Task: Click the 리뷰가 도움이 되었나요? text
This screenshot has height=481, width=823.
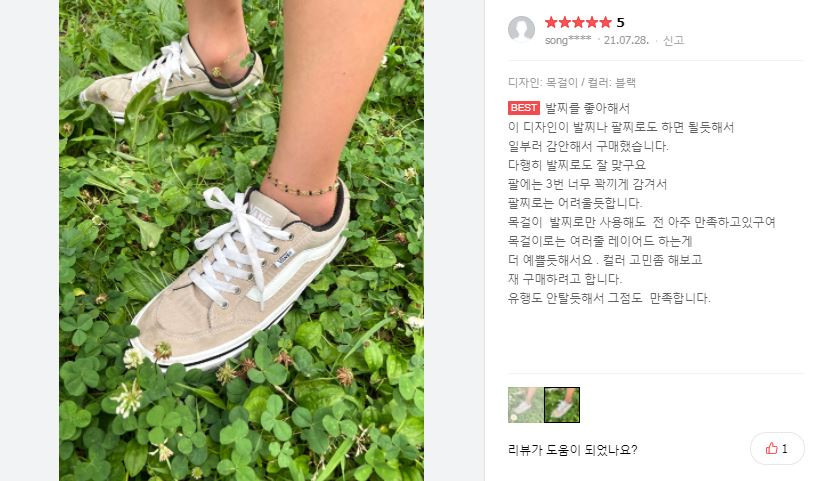Action: [573, 449]
